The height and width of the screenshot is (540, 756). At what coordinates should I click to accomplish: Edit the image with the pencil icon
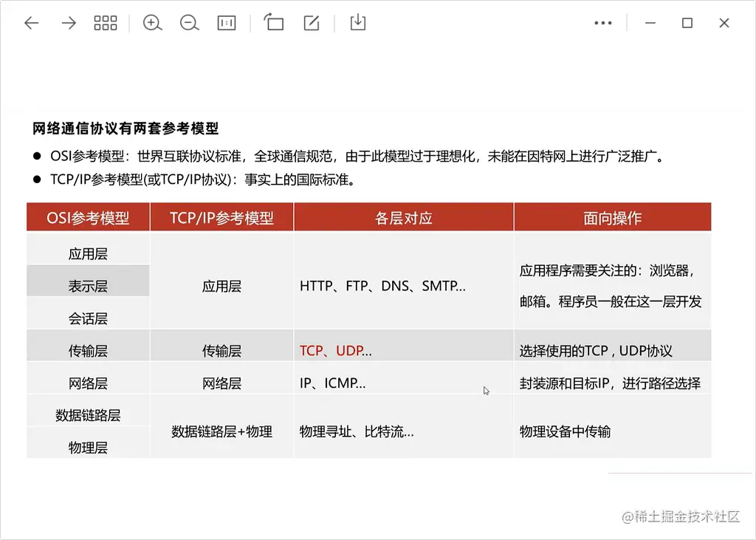click(x=312, y=23)
